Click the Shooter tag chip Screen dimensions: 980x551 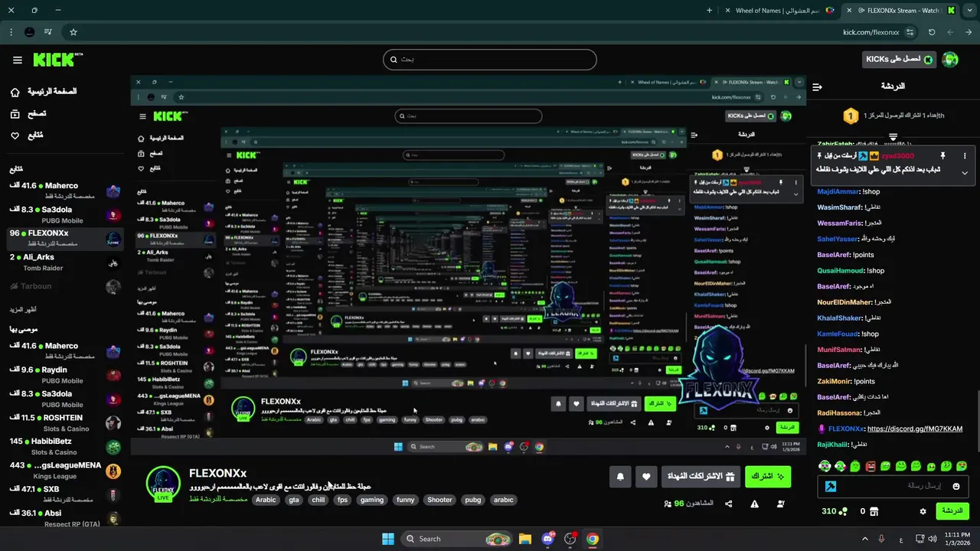439,500
